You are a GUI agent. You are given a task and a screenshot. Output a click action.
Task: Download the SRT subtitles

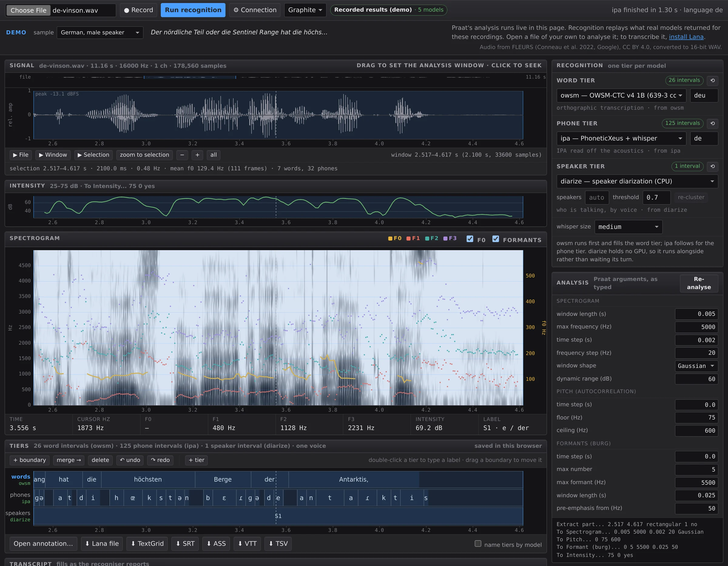(185, 543)
